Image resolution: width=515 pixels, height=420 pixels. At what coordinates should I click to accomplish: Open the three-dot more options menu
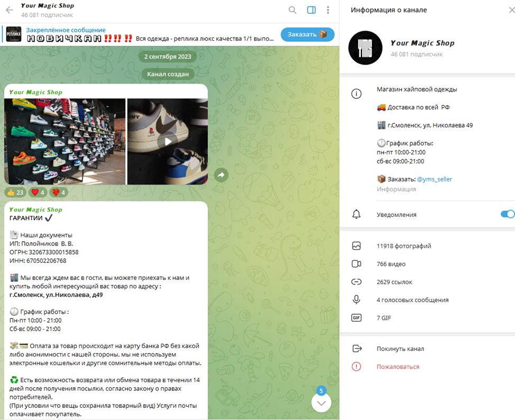coord(328,10)
